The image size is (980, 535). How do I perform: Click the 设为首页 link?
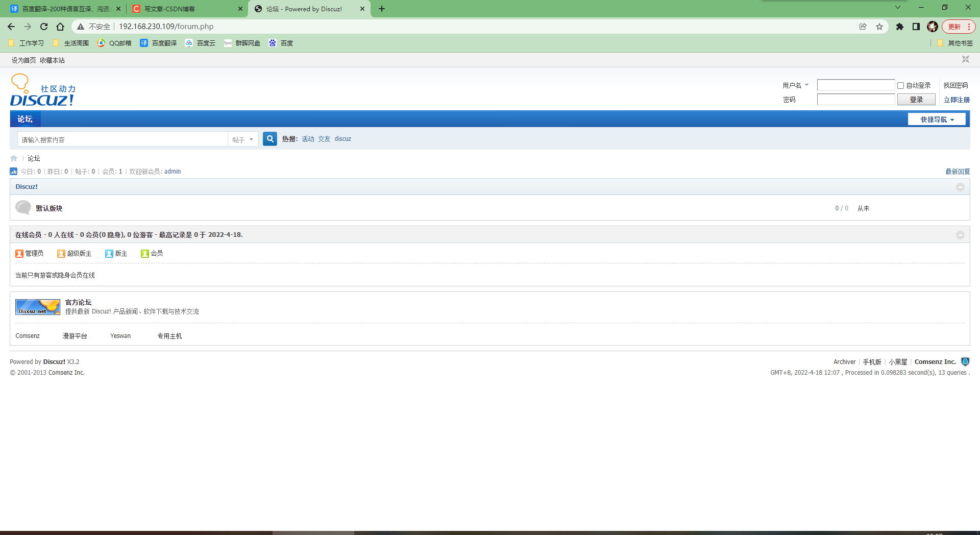pos(24,60)
